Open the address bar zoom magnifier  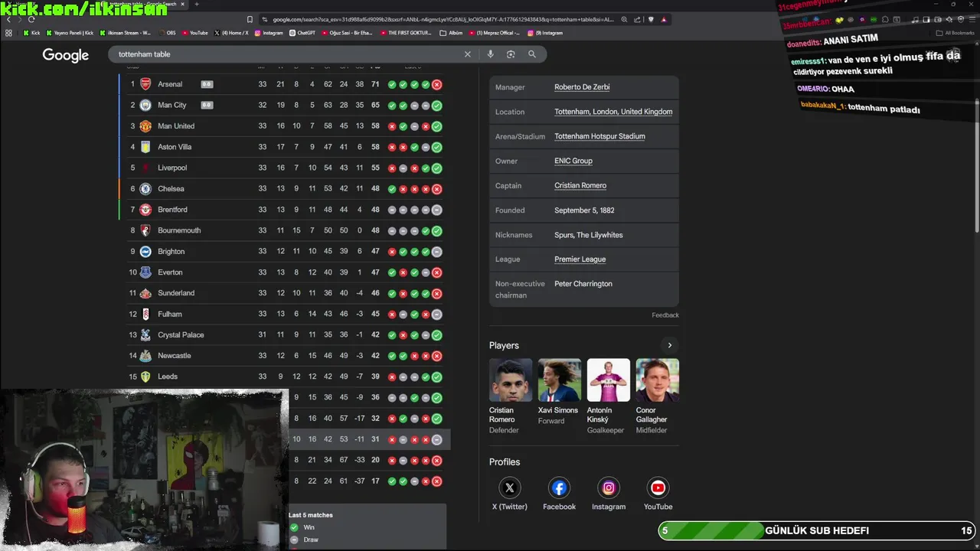624,19
